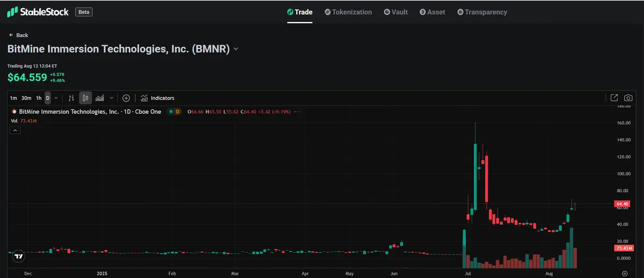Expand the BMNR stock selector dropdown
The image size is (644, 278).
[236, 49]
